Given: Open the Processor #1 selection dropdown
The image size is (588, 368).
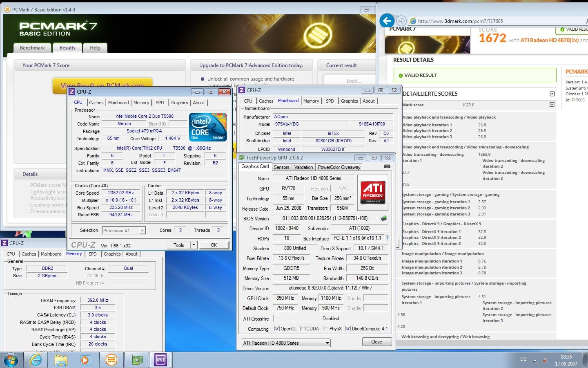Looking at the screenshot, I should point(123,231).
